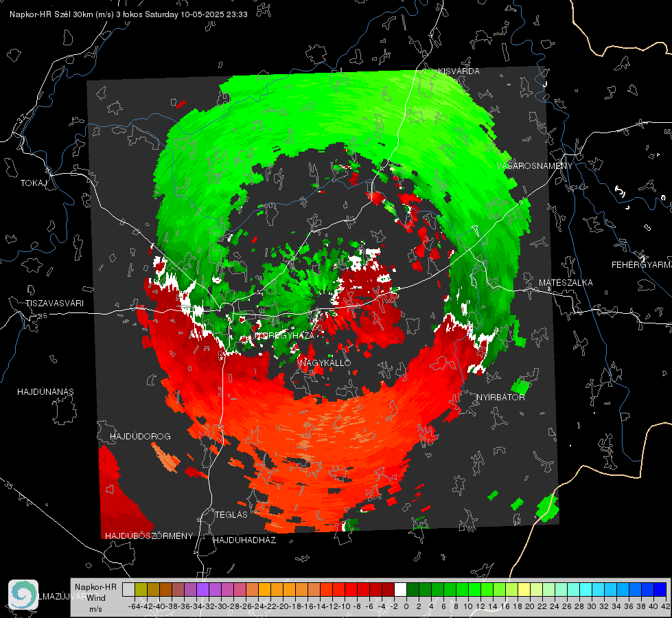Click the road number '35' at lower left
The width and height of the screenshot is (672, 618).
pyautogui.click(x=8, y=486)
